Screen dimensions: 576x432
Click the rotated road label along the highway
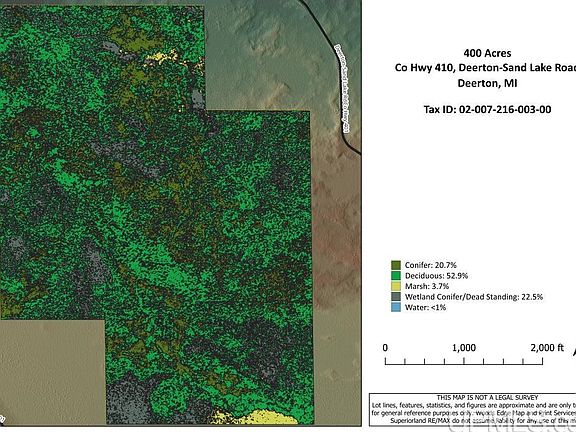(x=343, y=89)
